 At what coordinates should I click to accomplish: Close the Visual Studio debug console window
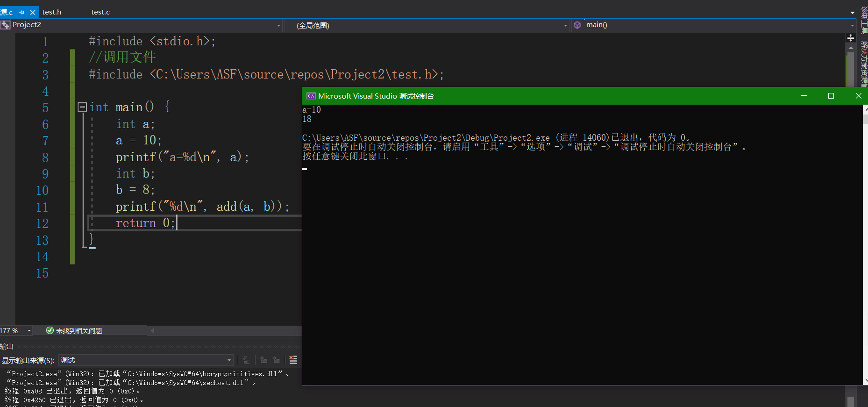coord(858,96)
